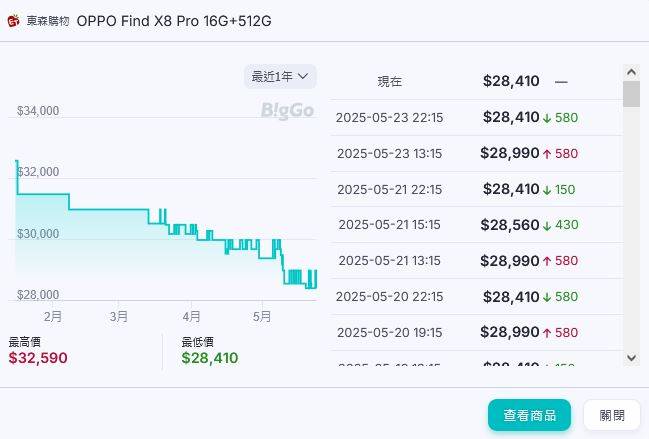Click the 關閉 button
The image size is (649, 439).
click(612, 415)
